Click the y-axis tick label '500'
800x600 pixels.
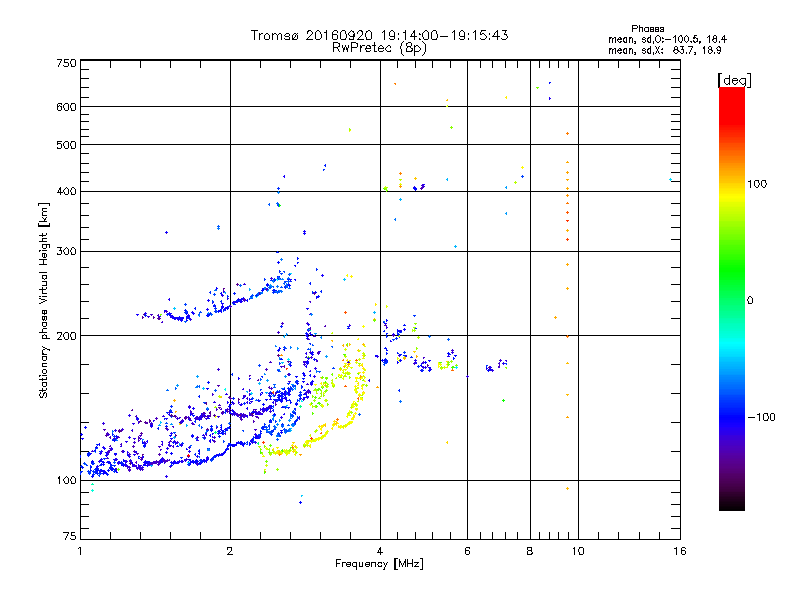tap(66, 145)
